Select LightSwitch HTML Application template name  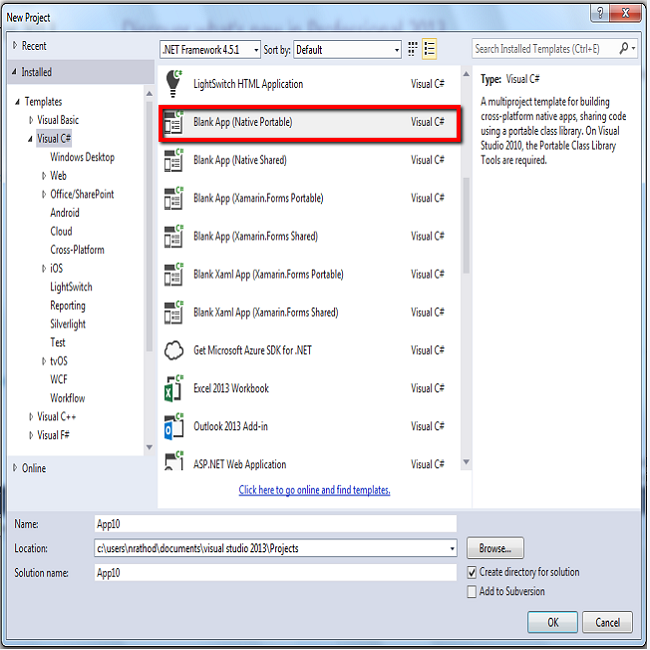pos(248,84)
